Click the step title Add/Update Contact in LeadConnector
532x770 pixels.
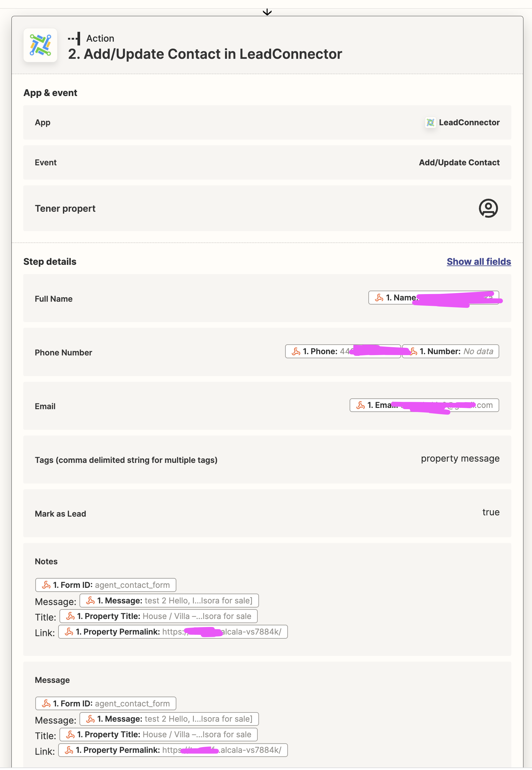point(205,54)
